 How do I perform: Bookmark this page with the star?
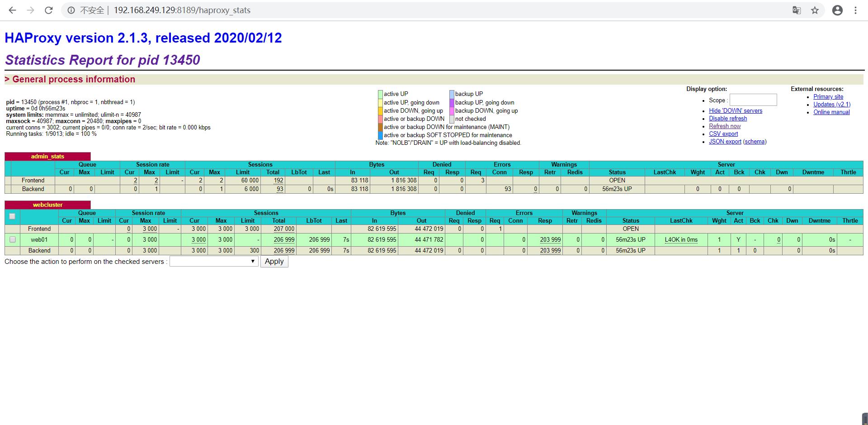click(x=815, y=10)
